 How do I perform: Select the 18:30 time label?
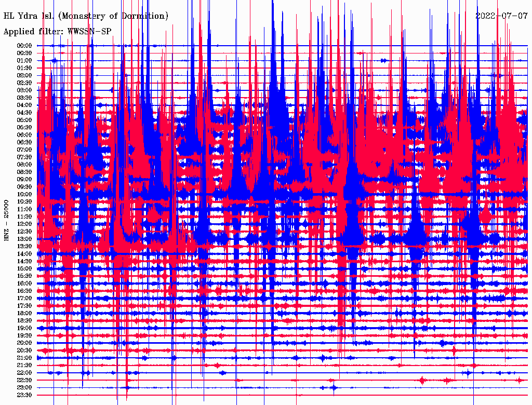pyautogui.click(x=24, y=320)
